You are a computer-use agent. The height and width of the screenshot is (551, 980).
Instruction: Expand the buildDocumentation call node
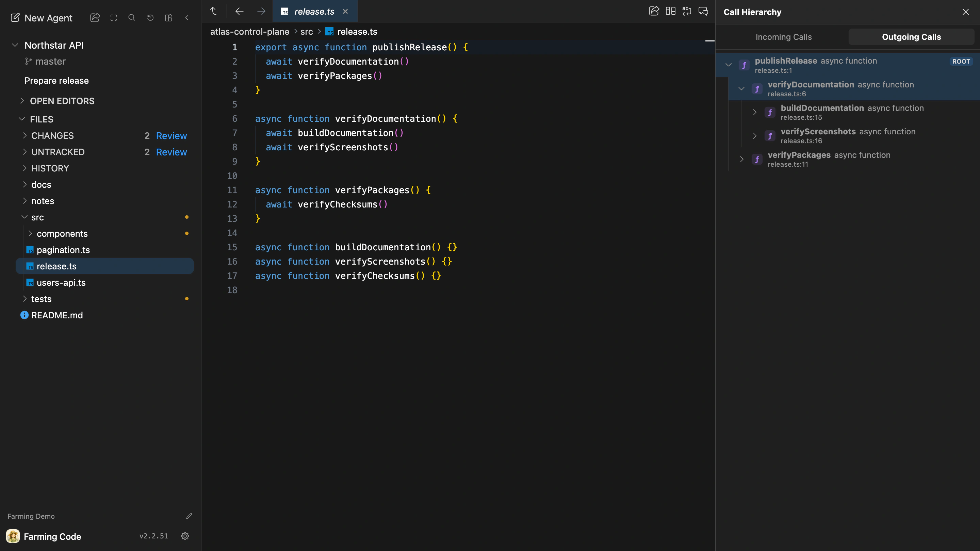point(755,112)
